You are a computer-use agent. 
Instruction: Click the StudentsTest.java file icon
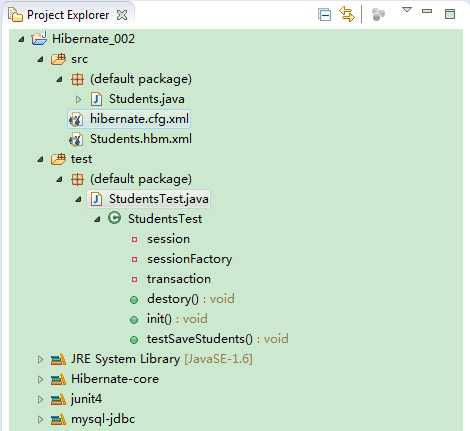pyautogui.click(x=96, y=199)
